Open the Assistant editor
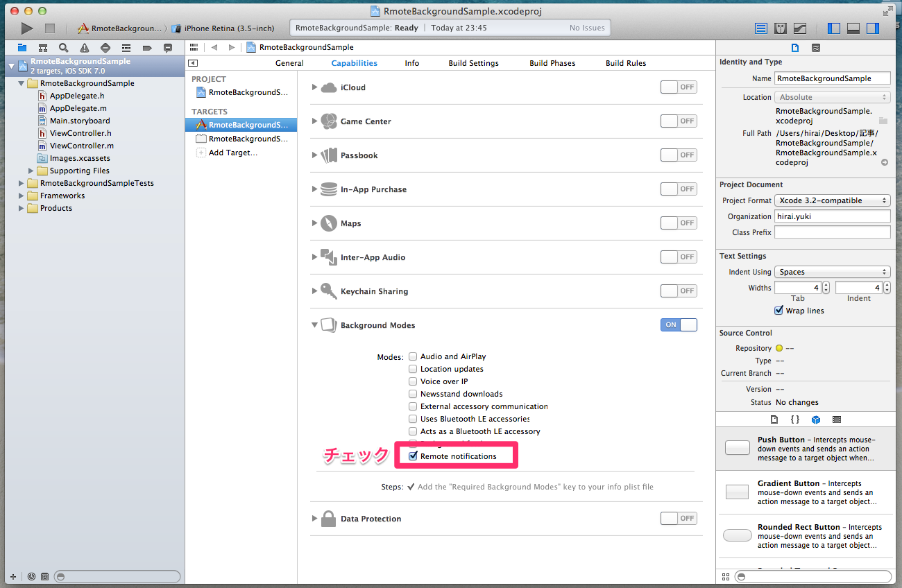The height and width of the screenshot is (588, 902). 781,28
